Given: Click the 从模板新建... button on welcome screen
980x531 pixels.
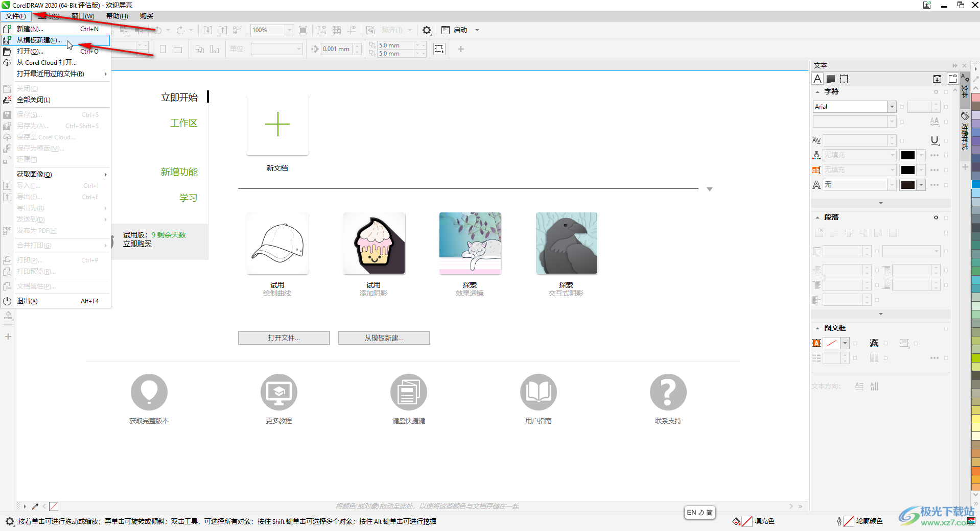Looking at the screenshot, I should coord(384,338).
